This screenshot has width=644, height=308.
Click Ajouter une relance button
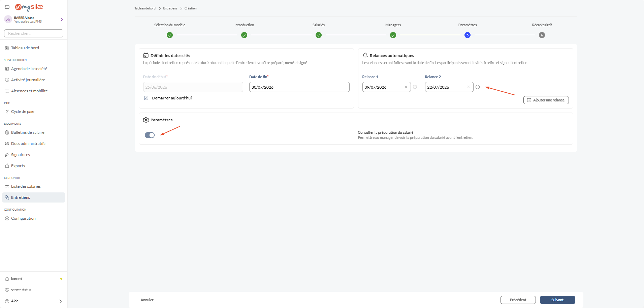[x=546, y=100]
